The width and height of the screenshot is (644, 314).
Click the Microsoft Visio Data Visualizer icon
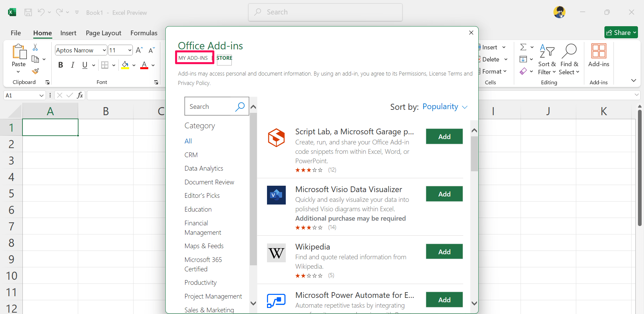276,195
